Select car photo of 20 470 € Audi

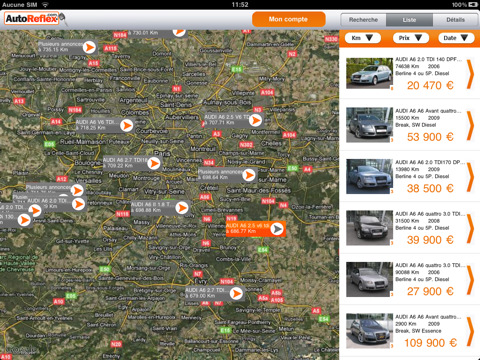(x=369, y=73)
